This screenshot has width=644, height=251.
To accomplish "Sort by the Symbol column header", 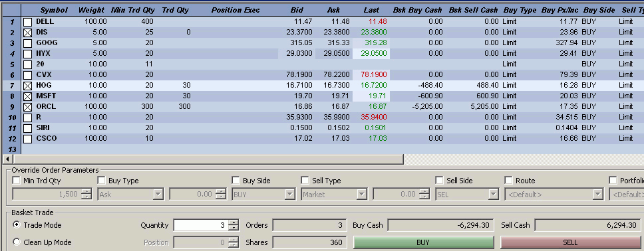I will [54, 10].
